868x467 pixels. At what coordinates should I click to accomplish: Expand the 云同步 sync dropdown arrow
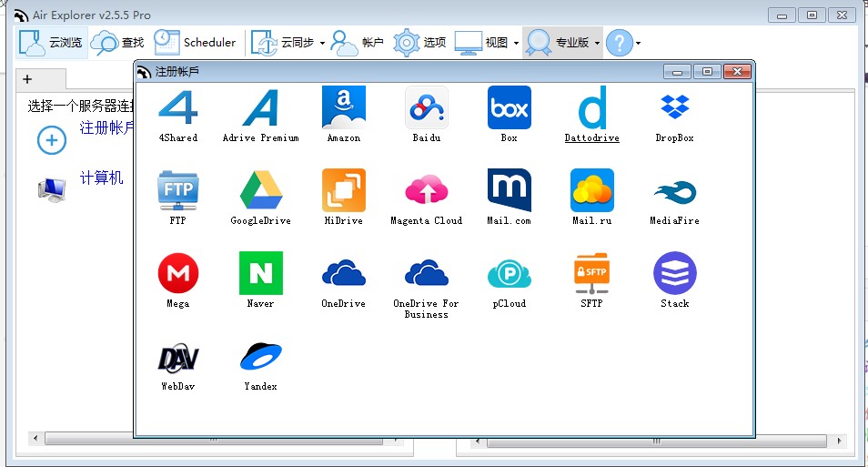[322, 43]
